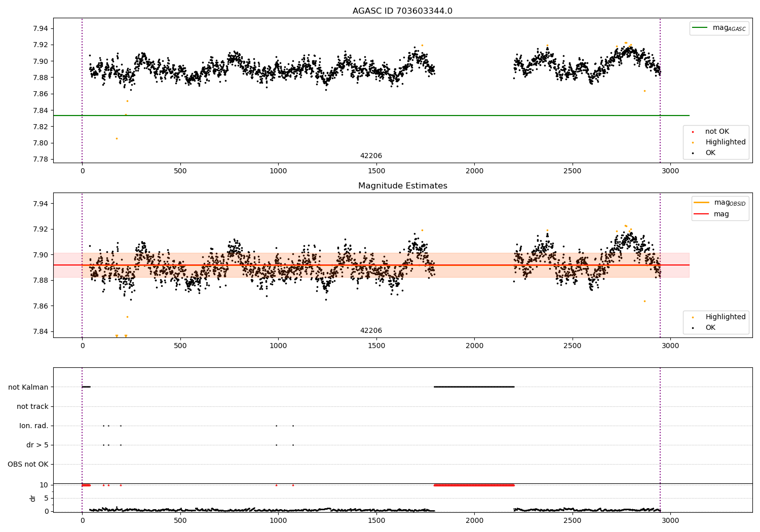The height and width of the screenshot is (532, 760).
Task: Click the black 'OK' legend marker in top plot
Action: pos(693,153)
